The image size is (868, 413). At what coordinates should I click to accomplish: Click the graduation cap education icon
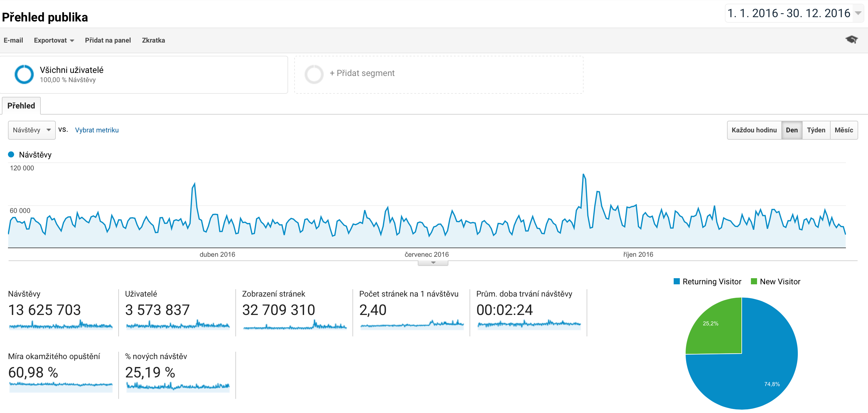click(851, 40)
